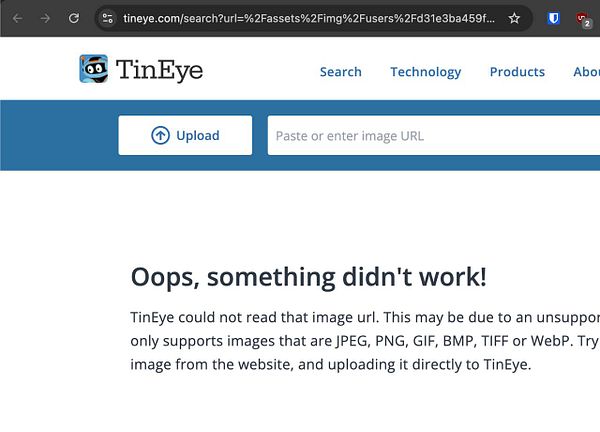The height and width of the screenshot is (432, 600).
Task: Open the Products nav link
Action: click(517, 72)
